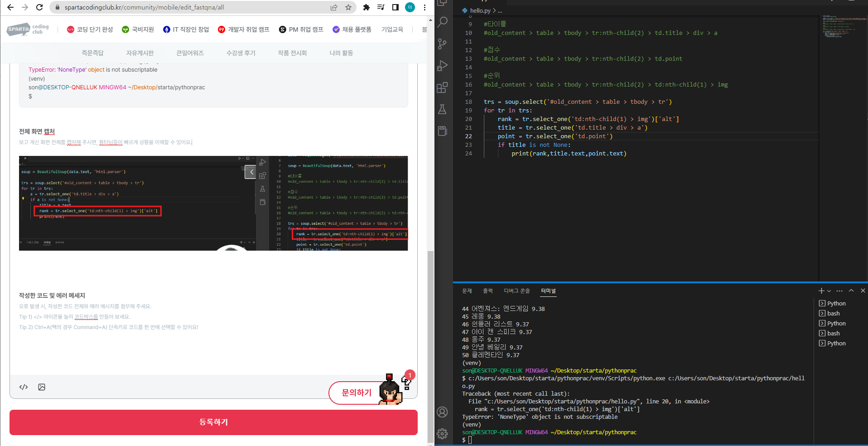Click the new terminal plus icon

pos(821,291)
